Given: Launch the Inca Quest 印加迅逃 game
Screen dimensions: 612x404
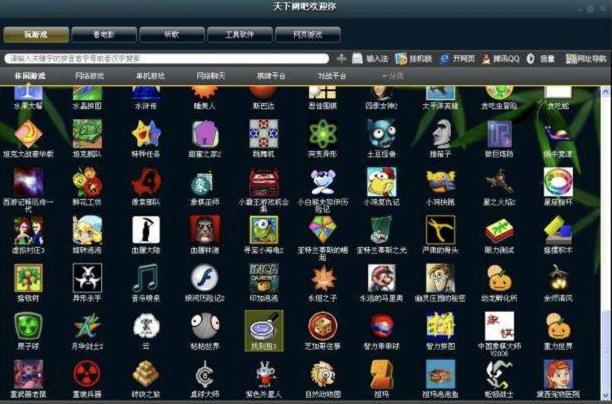Looking at the screenshot, I should coord(264,278).
